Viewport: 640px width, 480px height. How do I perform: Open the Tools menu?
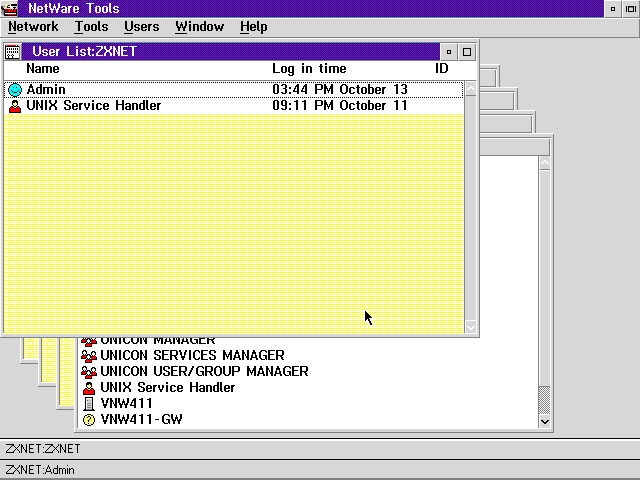click(x=91, y=27)
